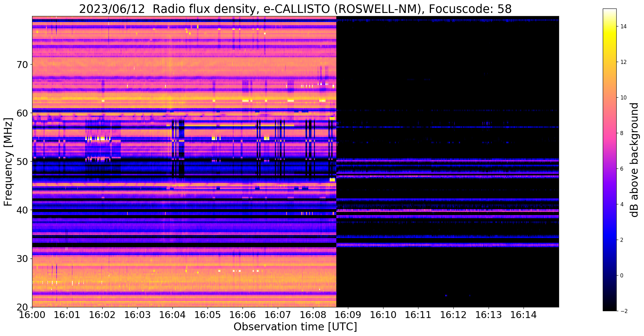Screen dimensions: 644x336
Task: Click the 16:03 time tick label
Action: (137, 314)
